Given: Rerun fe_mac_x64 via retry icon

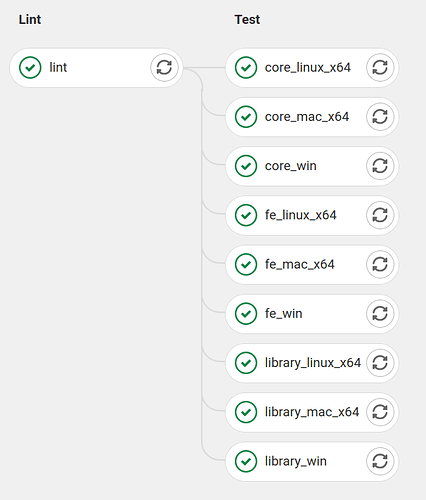Looking at the screenshot, I should click(380, 264).
